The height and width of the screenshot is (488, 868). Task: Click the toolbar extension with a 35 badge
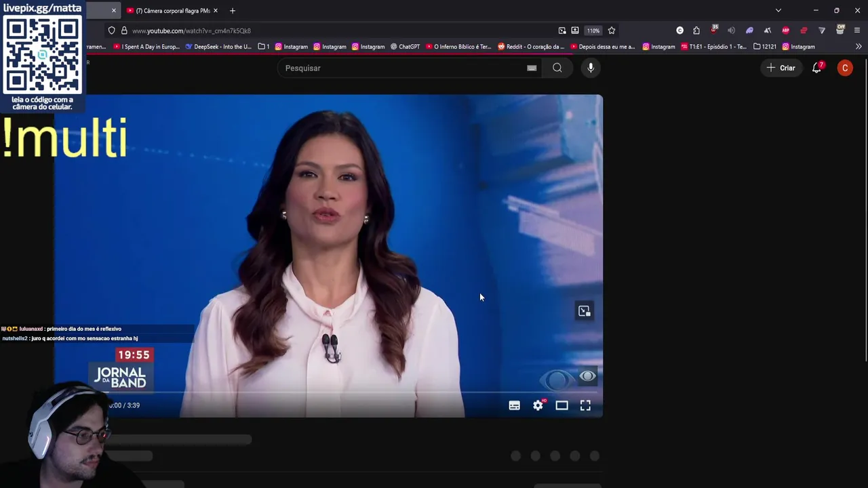click(714, 30)
